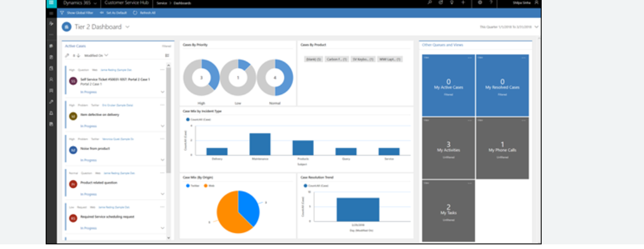The image size is (644, 249).
Task: Select the Twitter legend color dot
Action: [188, 186]
